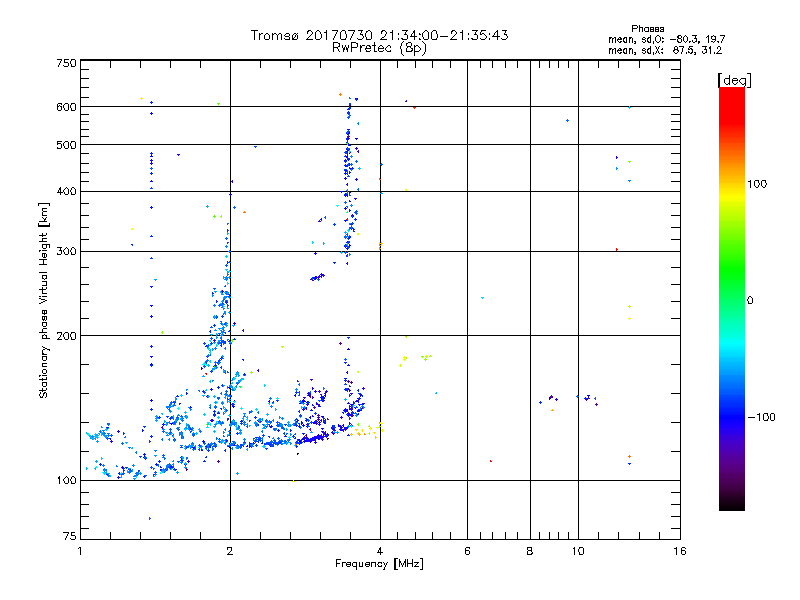Click the 'mean, sd,O: -80.3, 19.7' text

666,39
